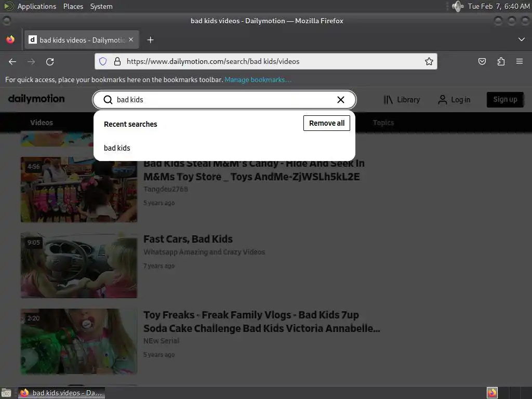The height and width of the screenshot is (399, 532).
Task: Close the bad kids videos tab
Action: click(x=131, y=39)
